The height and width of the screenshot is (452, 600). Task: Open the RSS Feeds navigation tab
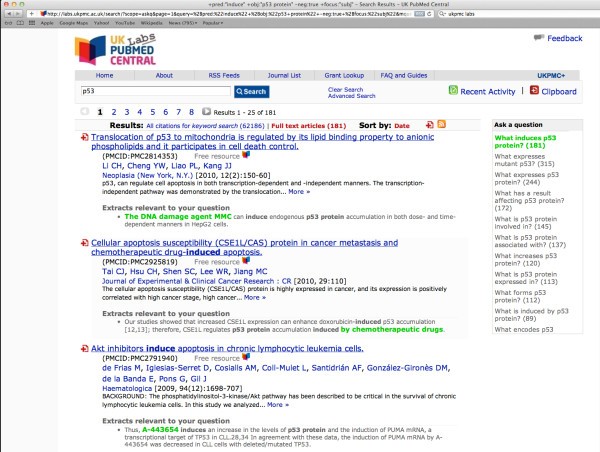click(224, 75)
